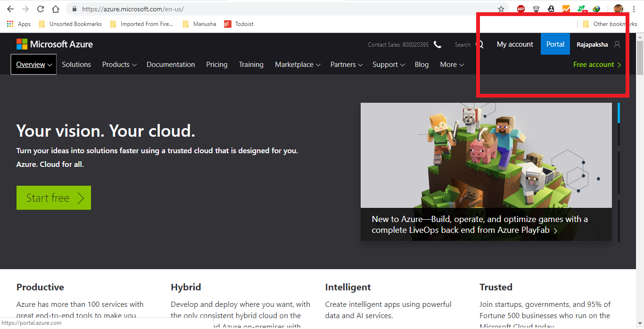644x329 pixels.
Task: Open the Other bookmarks folder
Action: tap(610, 24)
